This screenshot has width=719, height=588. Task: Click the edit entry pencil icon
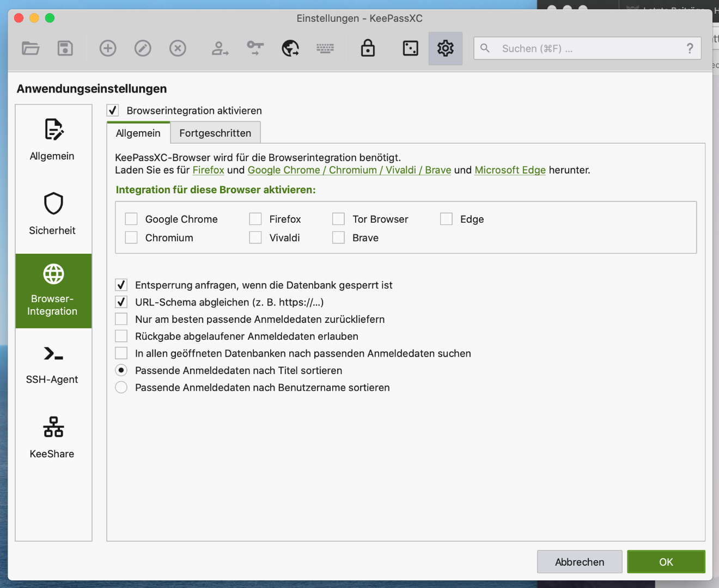(x=143, y=48)
